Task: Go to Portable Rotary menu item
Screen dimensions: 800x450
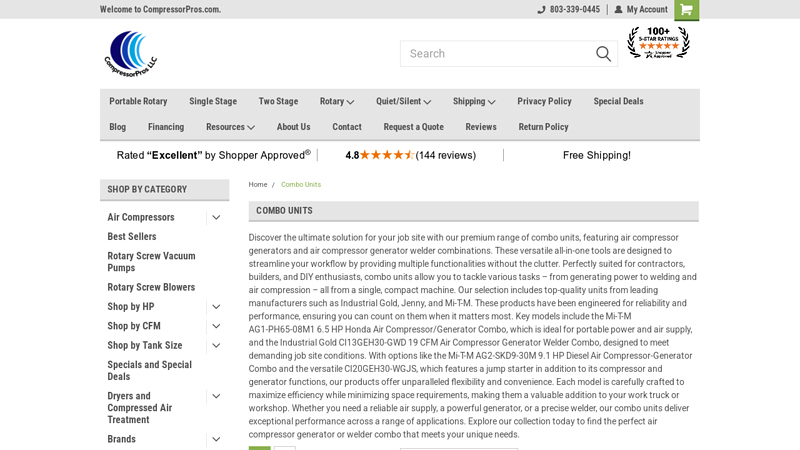Action: pos(138,102)
